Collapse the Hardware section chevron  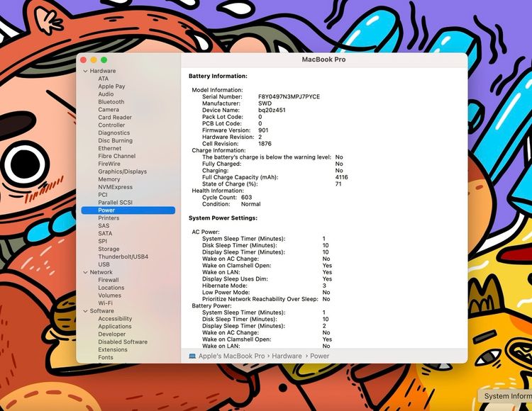pyautogui.click(x=86, y=71)
